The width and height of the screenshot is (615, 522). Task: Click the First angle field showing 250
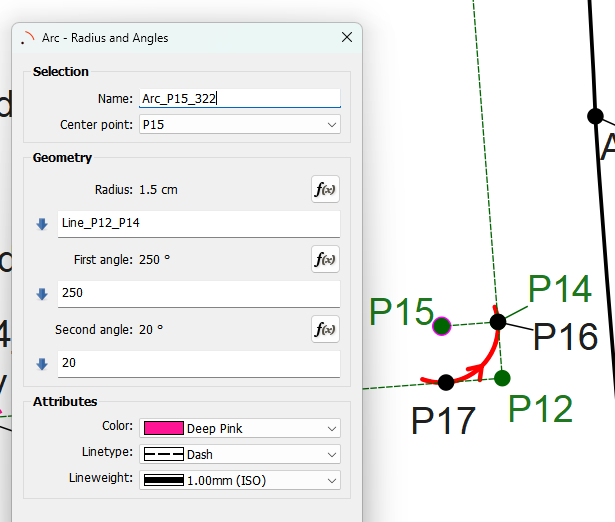(x=198, y=294)
